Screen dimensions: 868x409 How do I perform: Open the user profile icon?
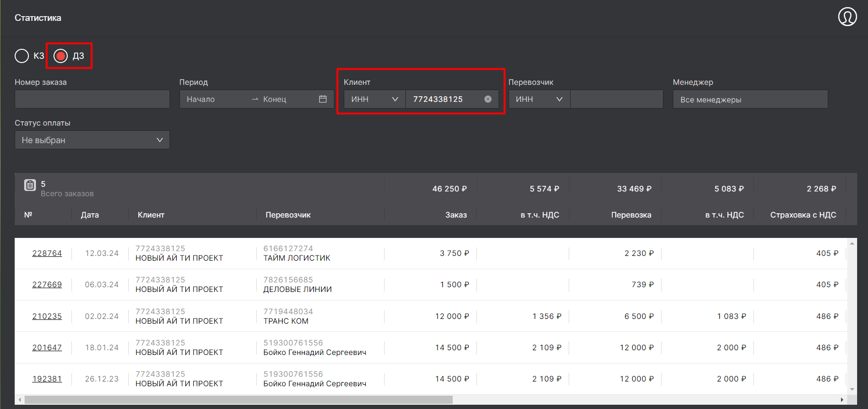(x=847, y=17)
